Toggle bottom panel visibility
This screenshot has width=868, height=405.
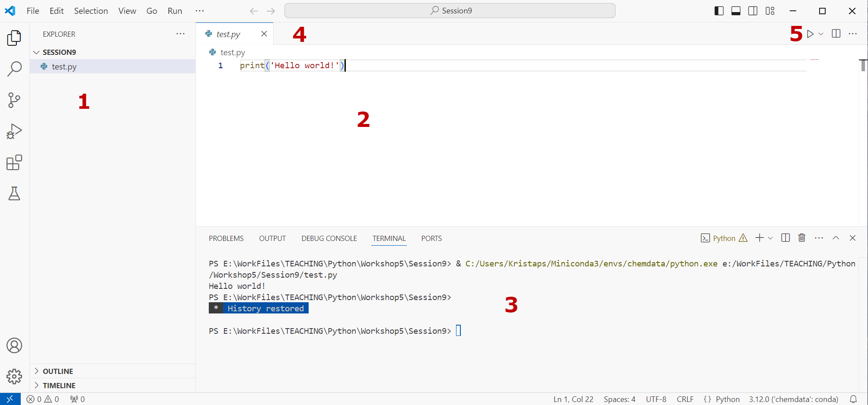[x=736, y=11]
